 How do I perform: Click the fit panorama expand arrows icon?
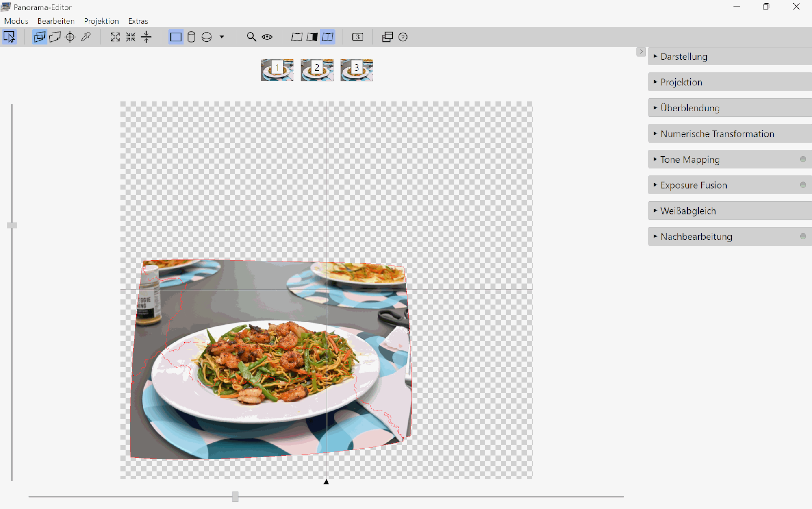[115, 37]
